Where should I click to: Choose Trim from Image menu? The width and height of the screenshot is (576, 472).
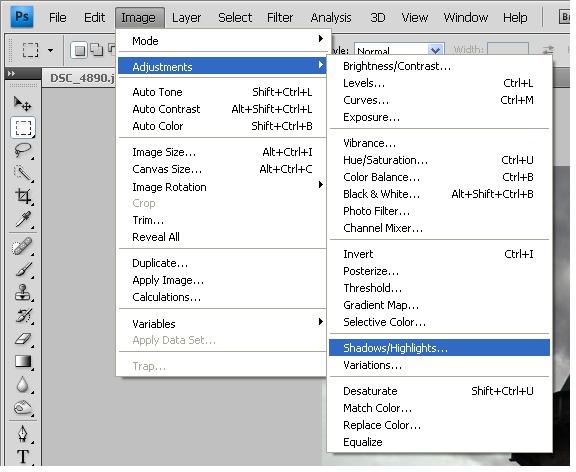[x=222, y=220]
